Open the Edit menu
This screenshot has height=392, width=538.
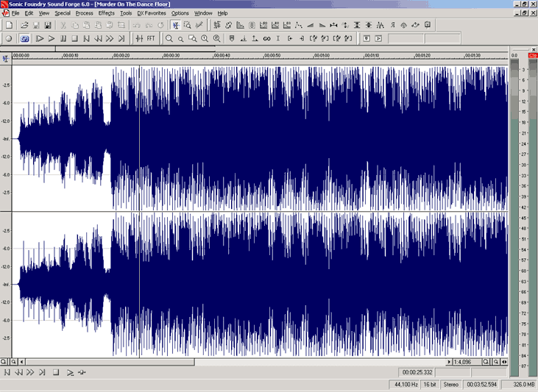click(x=29, y=13)
